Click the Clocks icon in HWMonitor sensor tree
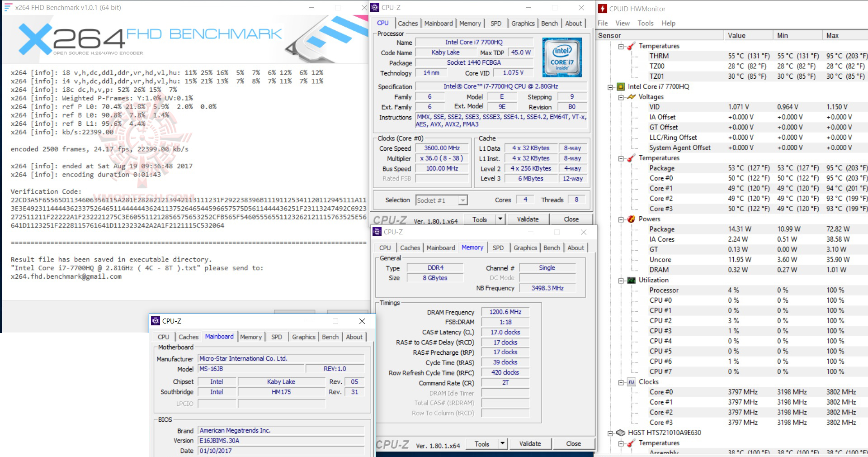This screenshot has height=457, width=868. click(x=632, y=382)
